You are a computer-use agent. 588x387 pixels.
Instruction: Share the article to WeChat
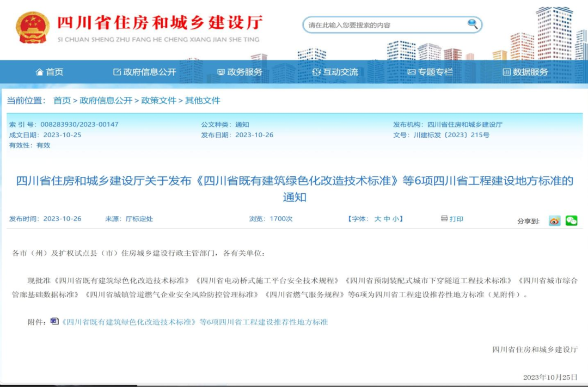pos(571,220)
